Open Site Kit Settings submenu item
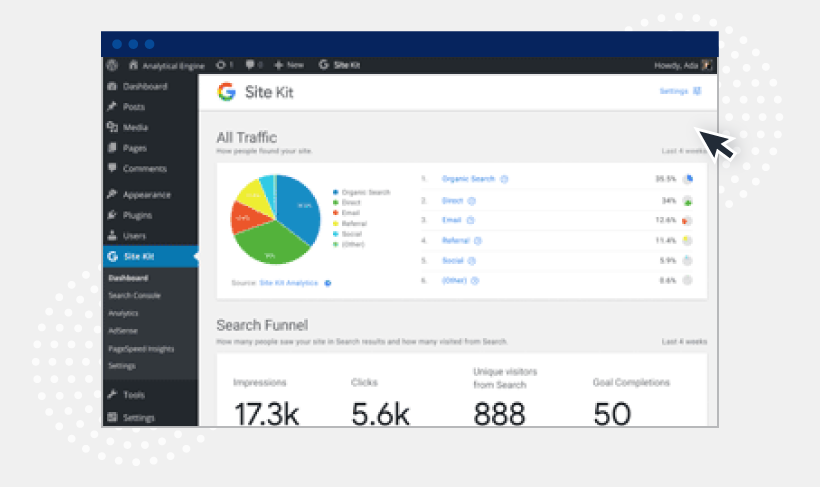Image resolution: width=820 pixels, height=487 pixels. 122,366
